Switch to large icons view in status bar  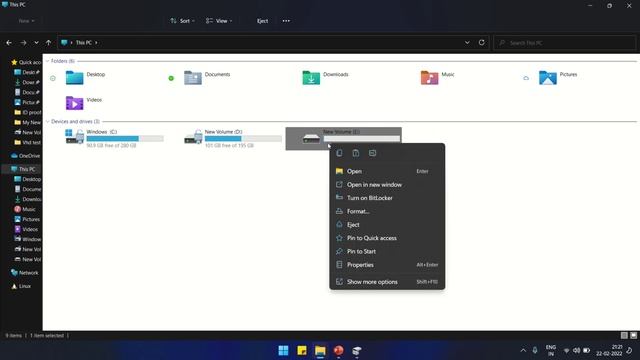(x=633, y=336)
